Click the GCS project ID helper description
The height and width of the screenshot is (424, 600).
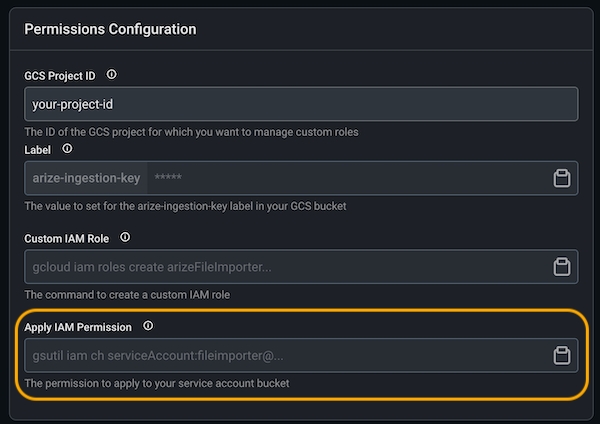pyautogui.click(x=191, y=131)
